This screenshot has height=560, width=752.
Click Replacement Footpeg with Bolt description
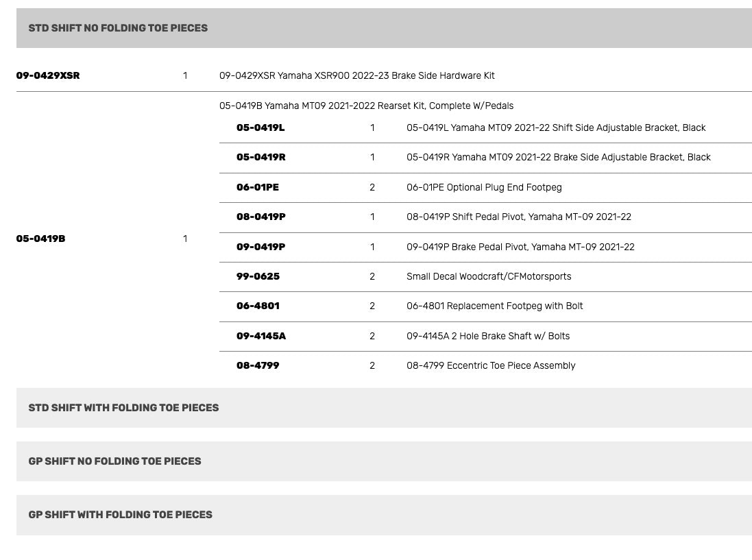[x=494, y=306]
